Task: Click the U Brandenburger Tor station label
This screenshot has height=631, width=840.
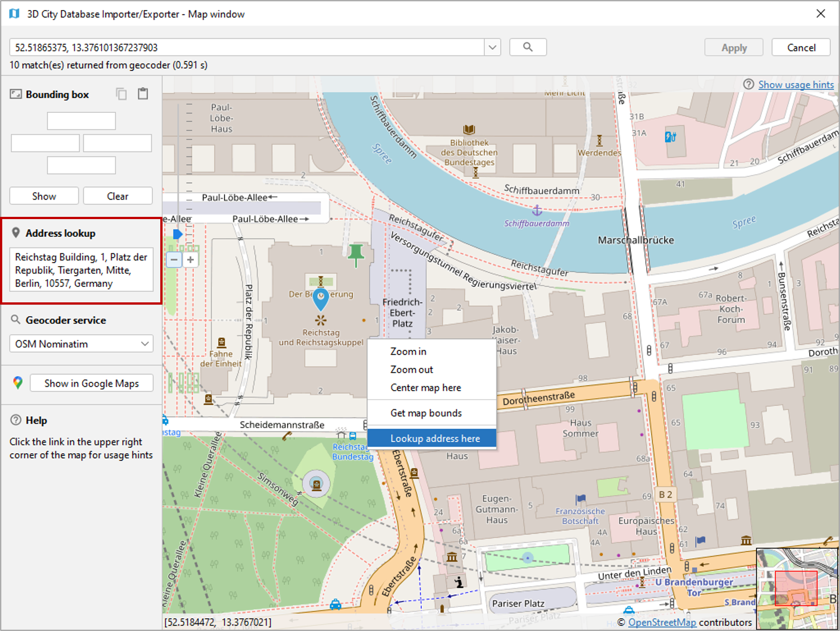Action: (694, 587)
